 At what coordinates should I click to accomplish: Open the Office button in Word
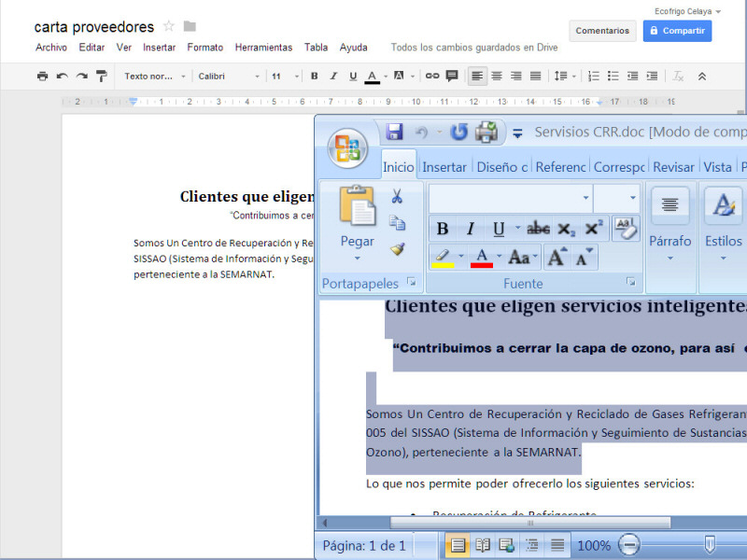(347, 148)
